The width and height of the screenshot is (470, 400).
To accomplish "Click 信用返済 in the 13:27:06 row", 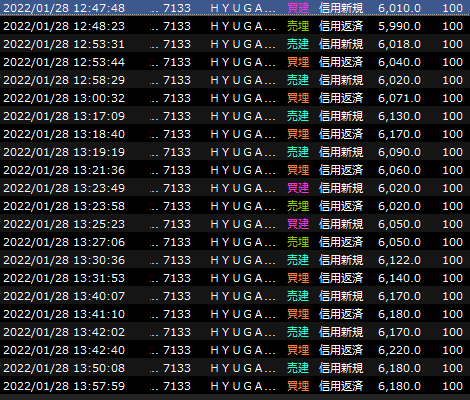I will pyautogui.click(x=341, y=242).
